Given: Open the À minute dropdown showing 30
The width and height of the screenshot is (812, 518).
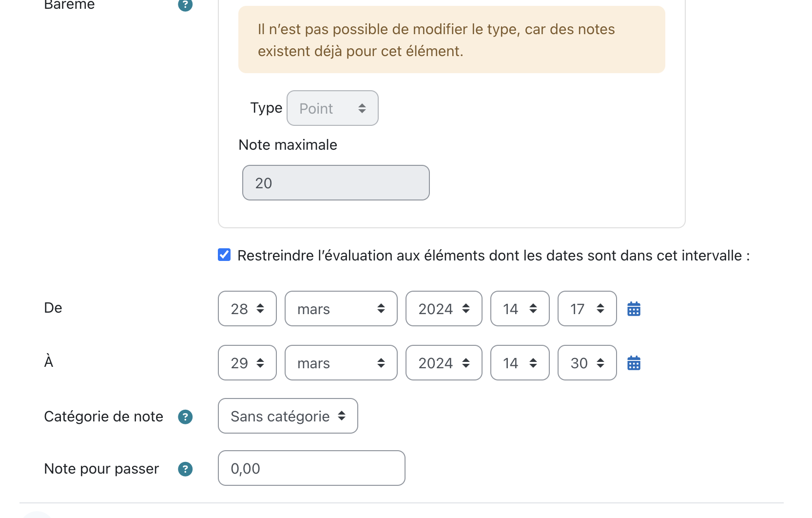Looking at the screenshot, I should pos(587,363).
